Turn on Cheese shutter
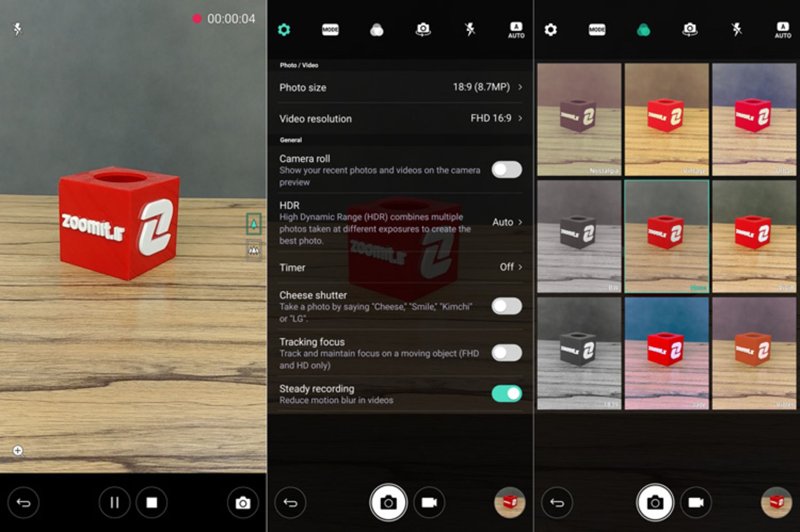This screenshot has height=532, width=800. click(x=506, y=306)
